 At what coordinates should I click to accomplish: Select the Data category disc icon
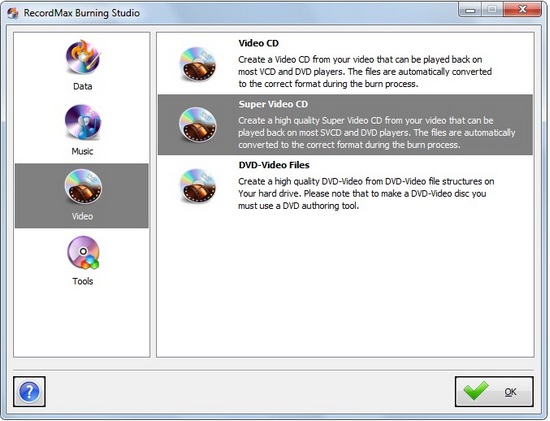83,57
